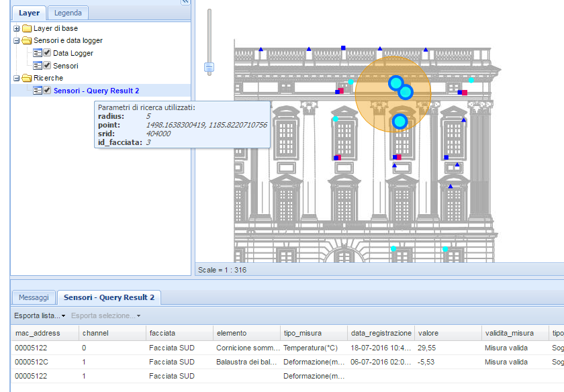Click the Layer di base folder icon

click(27, 28)
